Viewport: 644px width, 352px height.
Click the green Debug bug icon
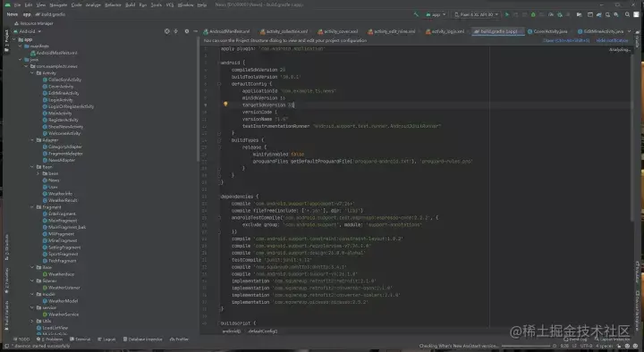pos(533,14)
